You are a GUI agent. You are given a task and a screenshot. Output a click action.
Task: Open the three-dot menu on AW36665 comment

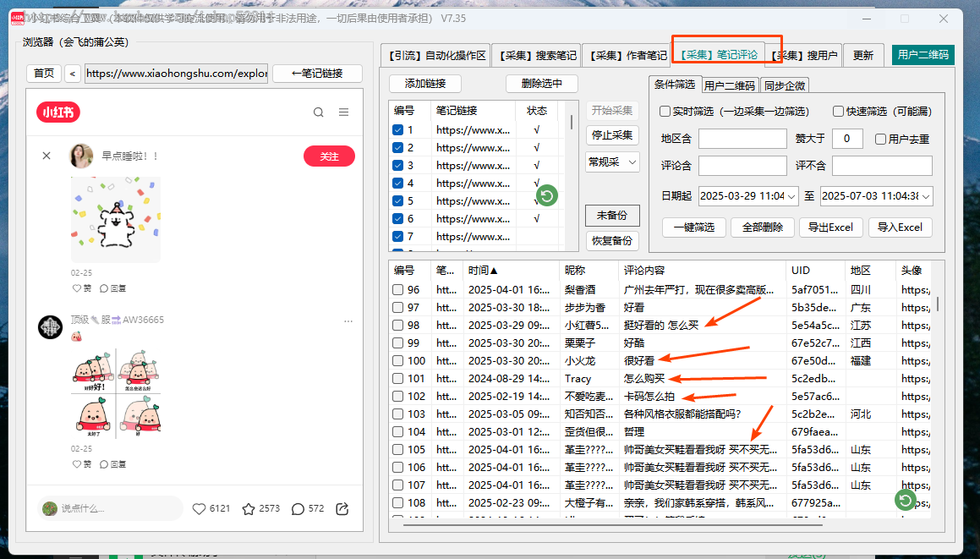point(348,321)
